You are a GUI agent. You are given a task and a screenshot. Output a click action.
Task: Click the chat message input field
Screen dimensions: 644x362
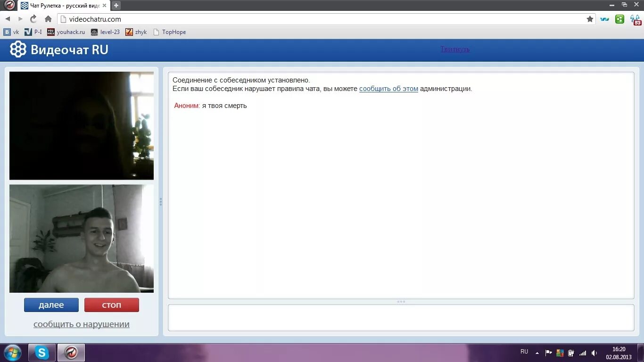point(401,318)
